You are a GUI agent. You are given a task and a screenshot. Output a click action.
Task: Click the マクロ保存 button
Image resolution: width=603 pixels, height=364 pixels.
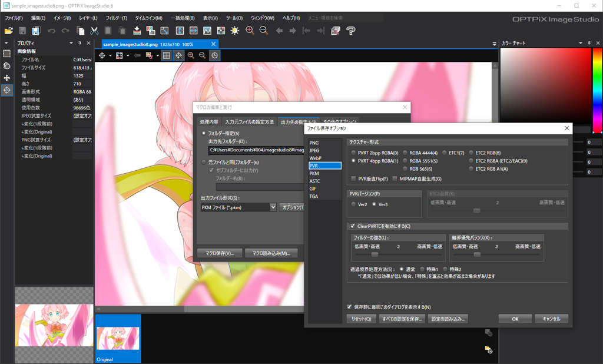[220, 253]
